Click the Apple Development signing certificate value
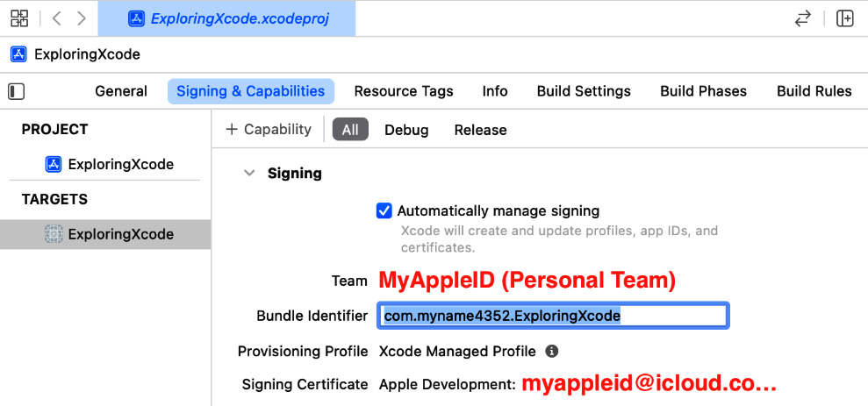The width and height of the screenshot is (868, 406). click(577, 383)
